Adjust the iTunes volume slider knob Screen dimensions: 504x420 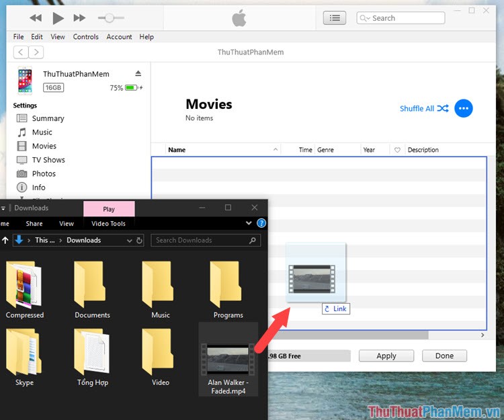point(110,18)
